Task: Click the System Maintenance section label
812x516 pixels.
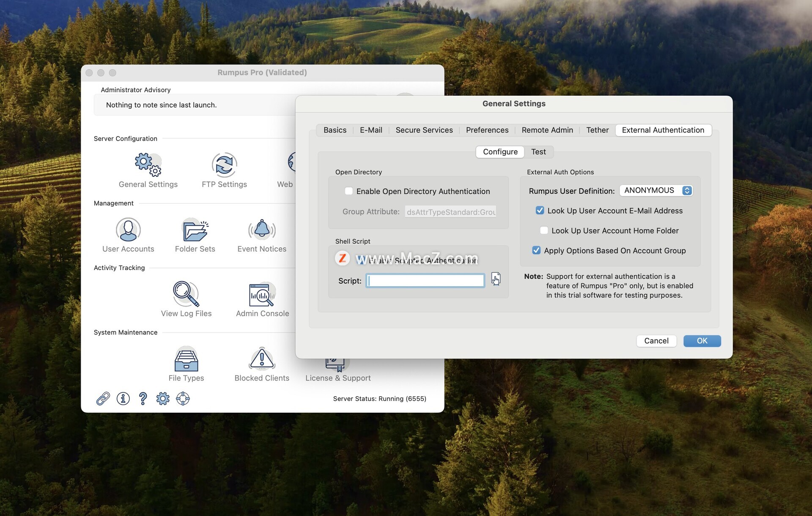Action: pyautogui.click(x=125, y=333)
